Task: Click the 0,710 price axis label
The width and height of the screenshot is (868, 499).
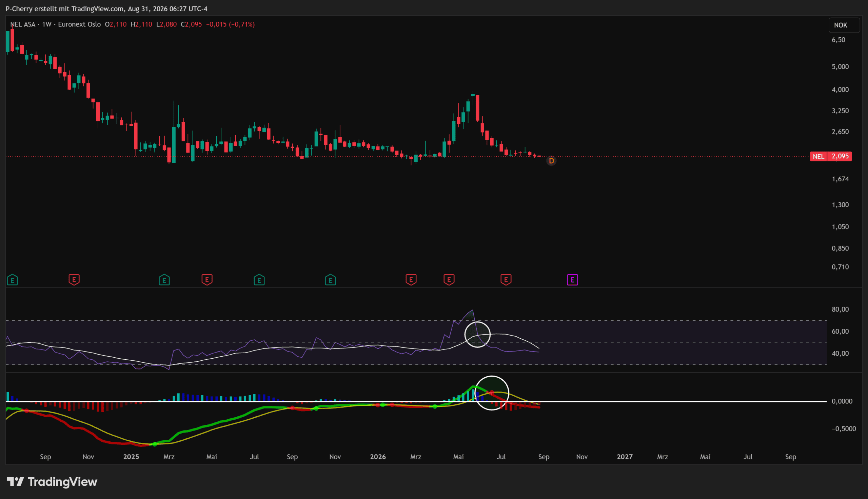Action: tap(840, 267)
